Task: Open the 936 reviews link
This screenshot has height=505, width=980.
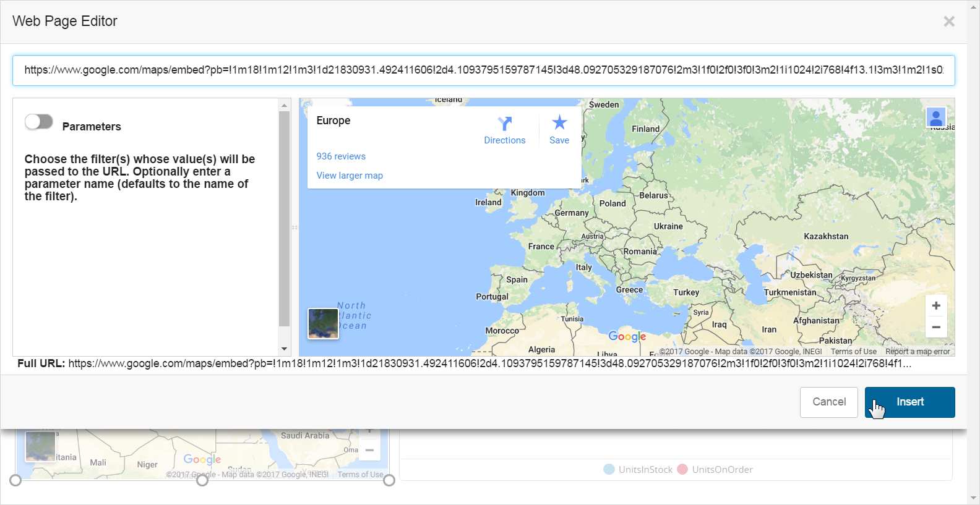Action: click(341, 156)
